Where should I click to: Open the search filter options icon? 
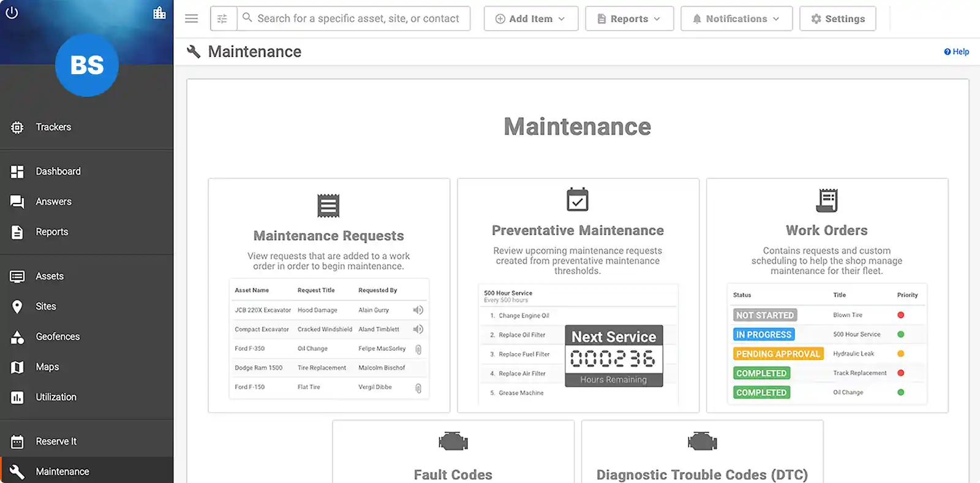tap(223, 18)
